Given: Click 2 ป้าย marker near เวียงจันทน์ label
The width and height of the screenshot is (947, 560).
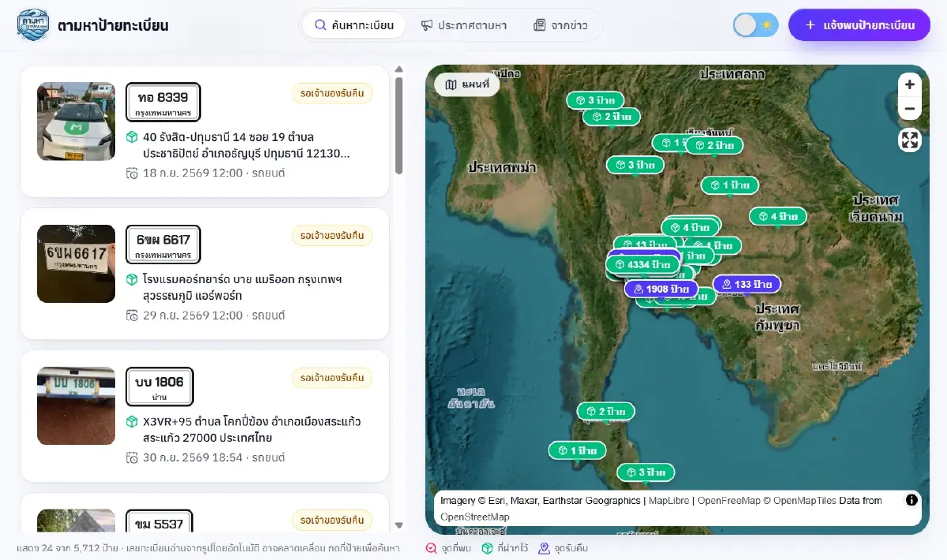Looking at the screenshot, I should coord(714,145).
